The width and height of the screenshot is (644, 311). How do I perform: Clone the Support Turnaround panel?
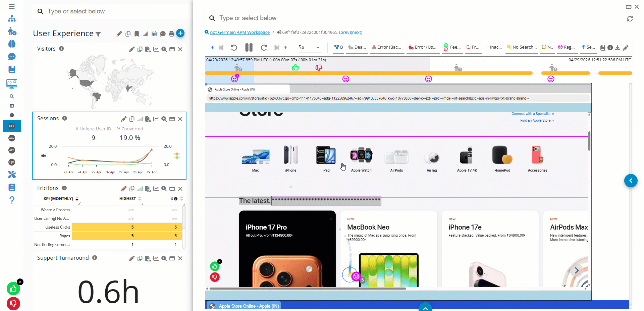[x=140, y=258]
